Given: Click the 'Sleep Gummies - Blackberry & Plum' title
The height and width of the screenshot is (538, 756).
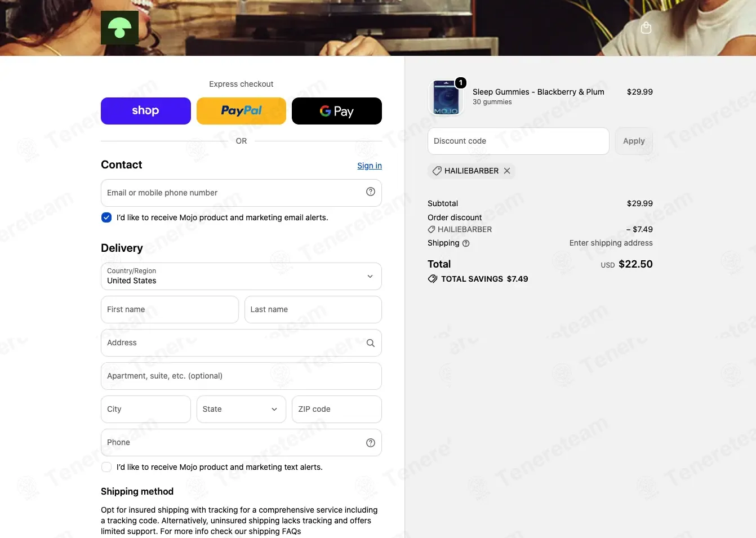Looking at the screenshot, I should point(539,92).
